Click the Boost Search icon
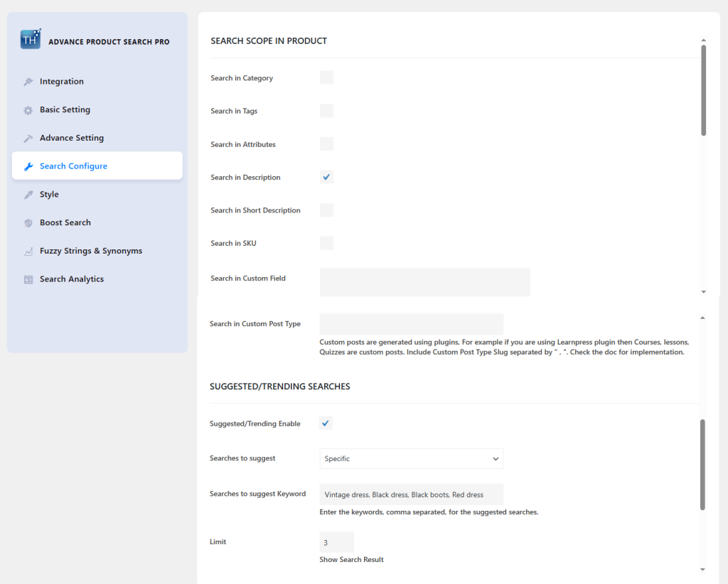This screenshot has height=584, width=728. coord(28,222)
